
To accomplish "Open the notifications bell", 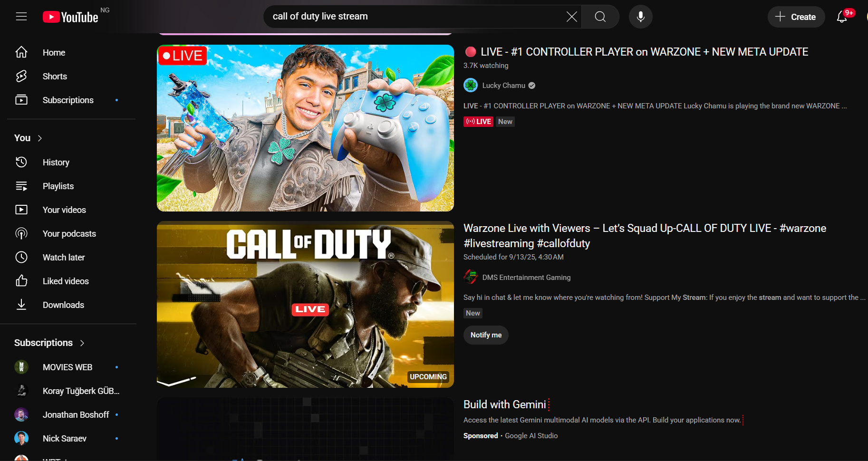I will tap(842, 17).
